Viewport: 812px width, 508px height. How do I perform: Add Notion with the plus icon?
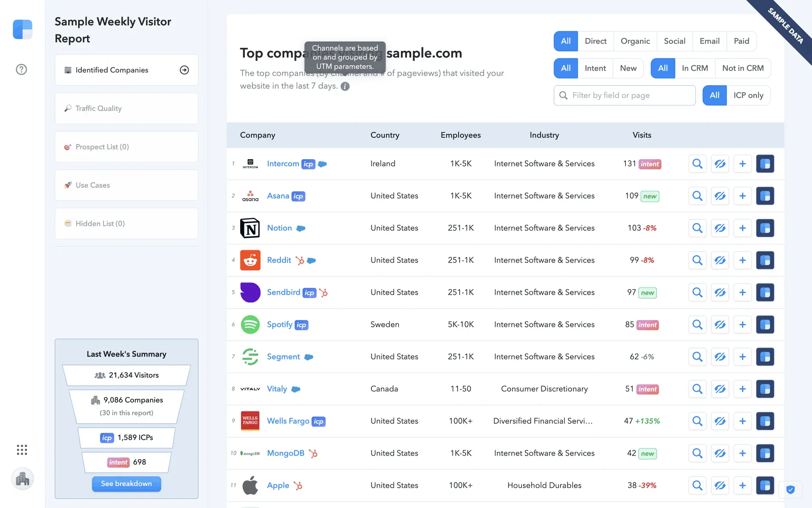(x=742, y=228)
